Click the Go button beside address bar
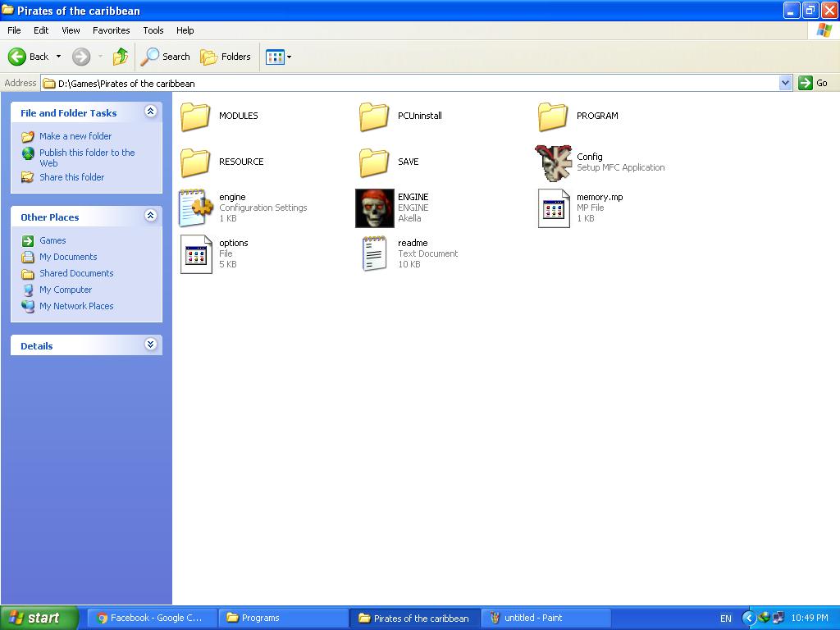Viewport: 840px width, 630px height. pyautogui.click(x=813, y=83)
